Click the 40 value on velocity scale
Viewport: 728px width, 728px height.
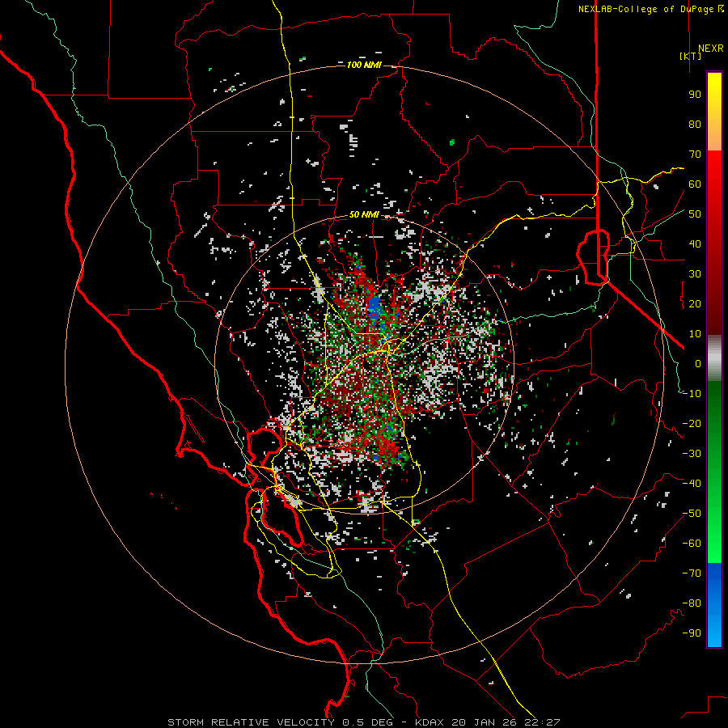(x=695, y=244)
